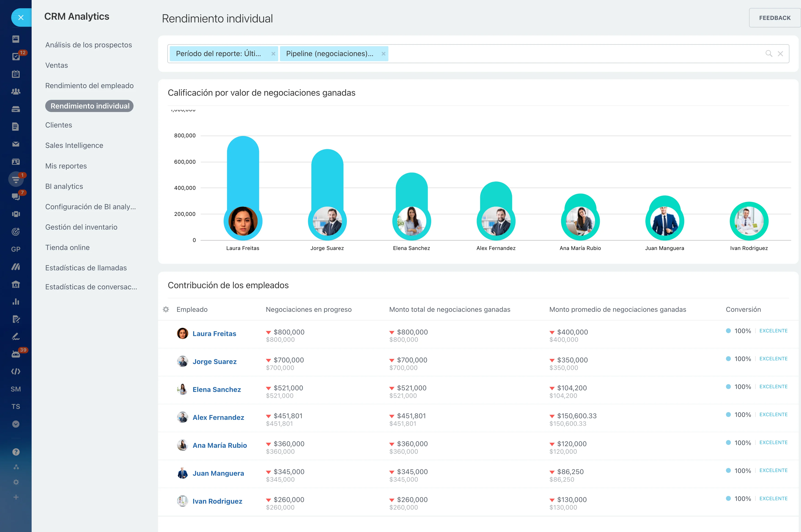Open Sales Intelligence menu item

click(74, 145)
